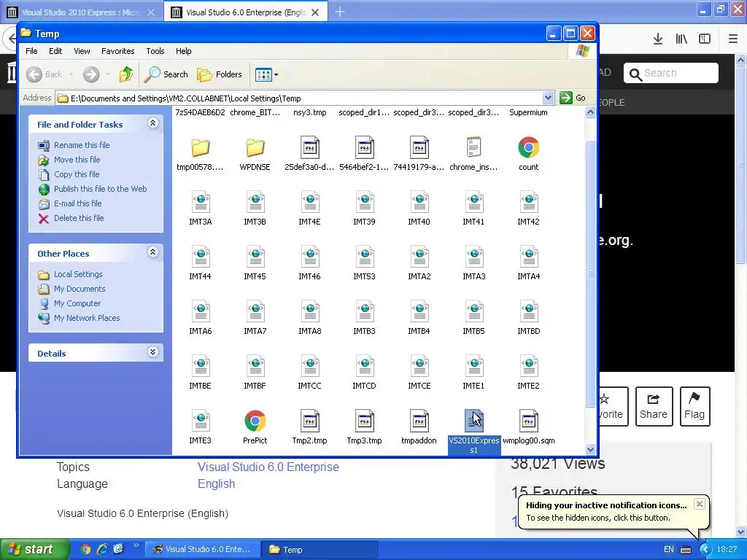This screenshot has height=560, width=747.
Task: Open the File menu
Action: click(31, 51)
